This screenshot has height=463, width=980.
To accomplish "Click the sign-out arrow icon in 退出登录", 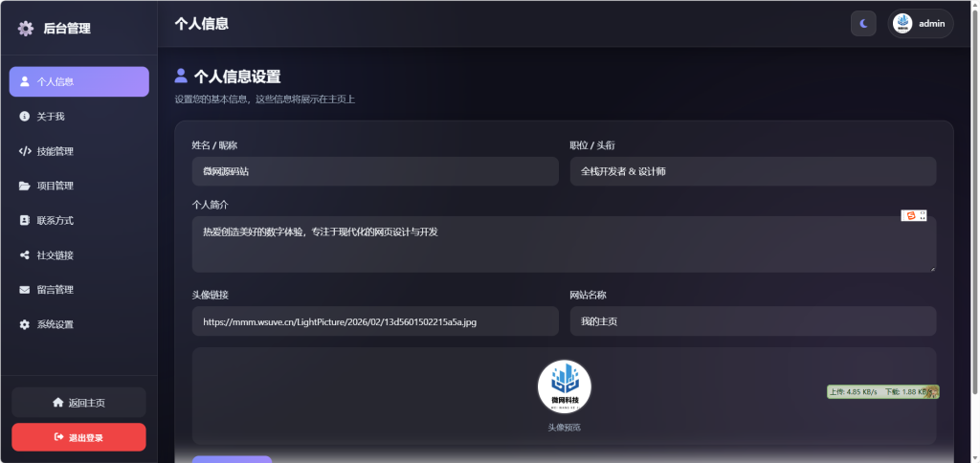I will pyautogui.click(x=58, y=437).
